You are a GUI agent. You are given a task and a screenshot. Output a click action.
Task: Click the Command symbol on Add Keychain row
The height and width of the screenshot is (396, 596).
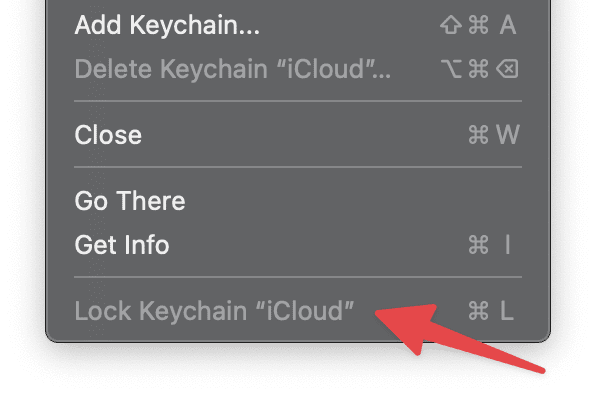[478, 25]
